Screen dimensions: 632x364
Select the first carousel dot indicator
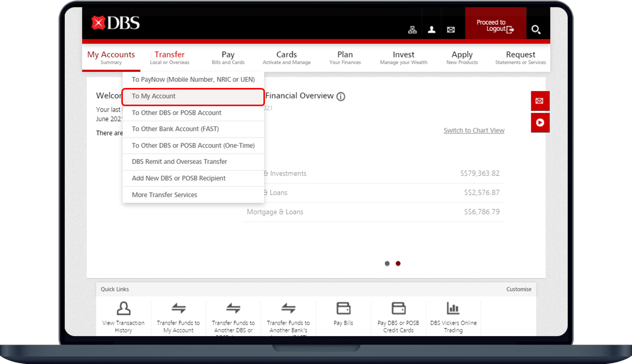point(387,263)
